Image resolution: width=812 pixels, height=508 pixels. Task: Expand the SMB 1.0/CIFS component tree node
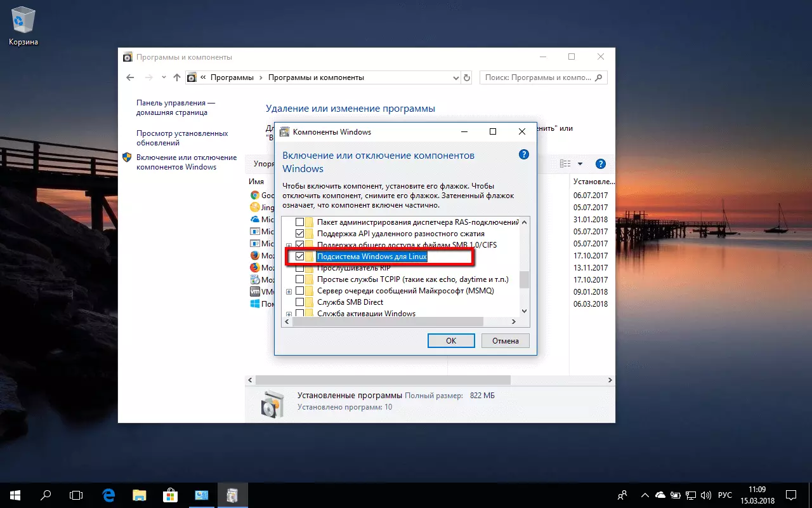point(289,245)
